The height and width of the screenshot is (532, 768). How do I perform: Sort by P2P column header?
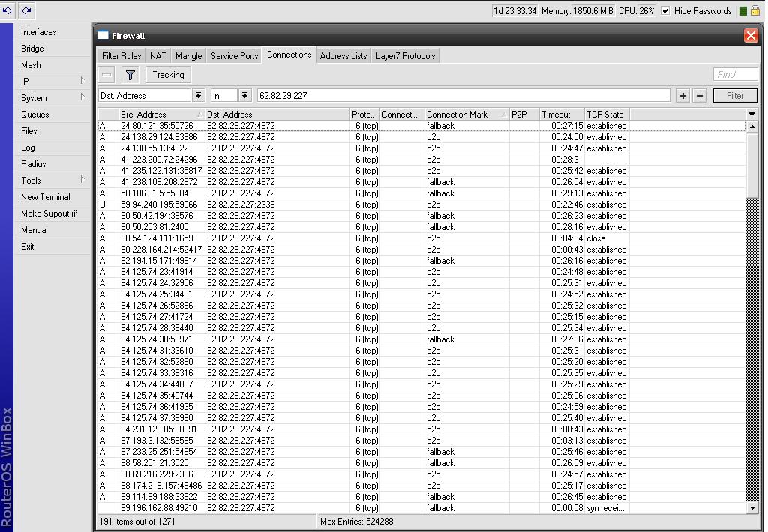point(524,114)
